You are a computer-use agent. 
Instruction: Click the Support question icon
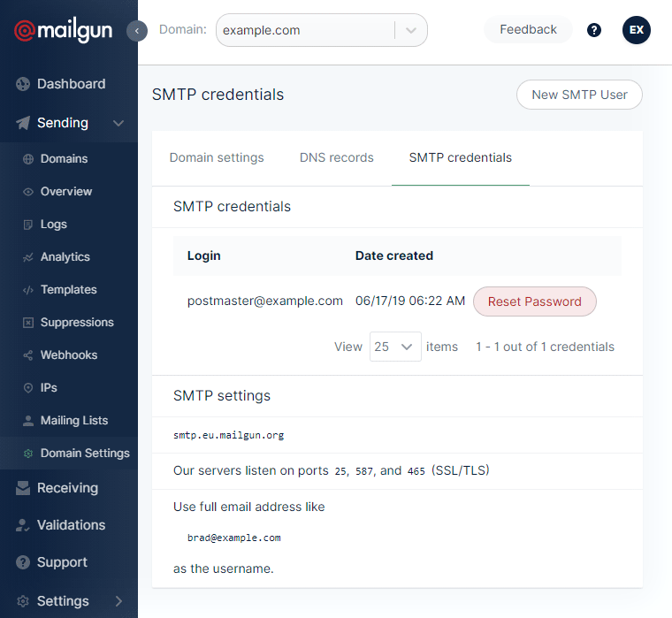(x=23, y=562)
